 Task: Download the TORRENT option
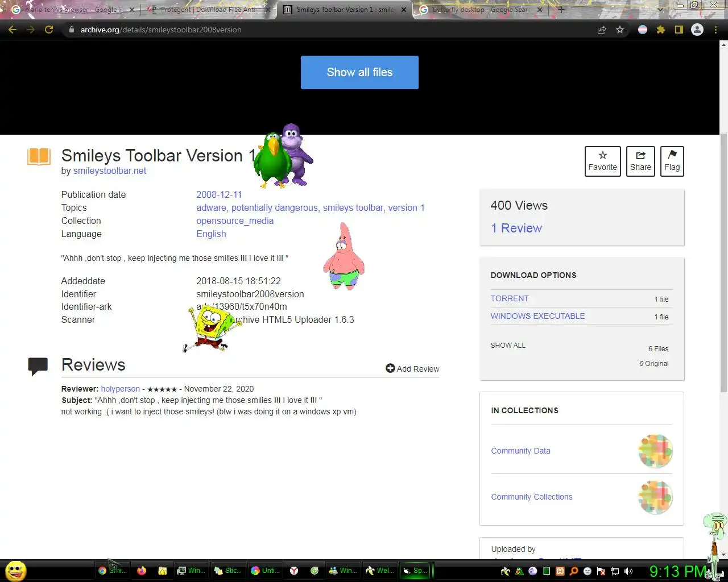tap(510, 298)
